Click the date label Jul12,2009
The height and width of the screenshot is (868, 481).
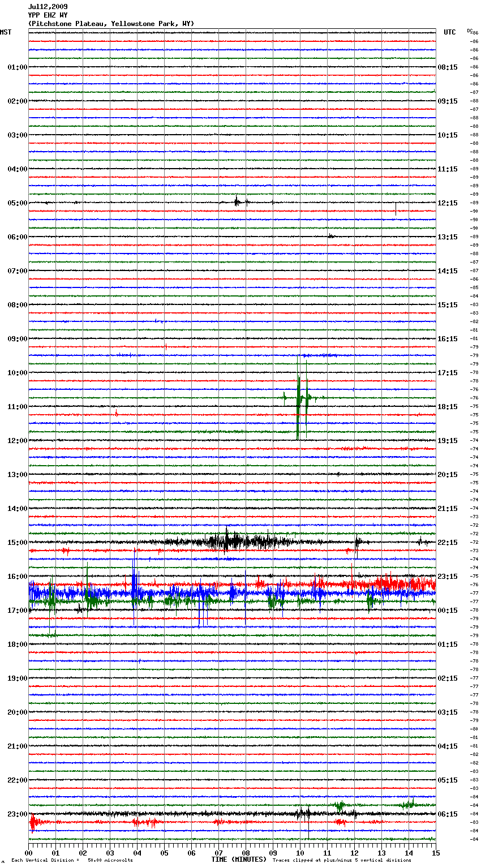[48, 7]
